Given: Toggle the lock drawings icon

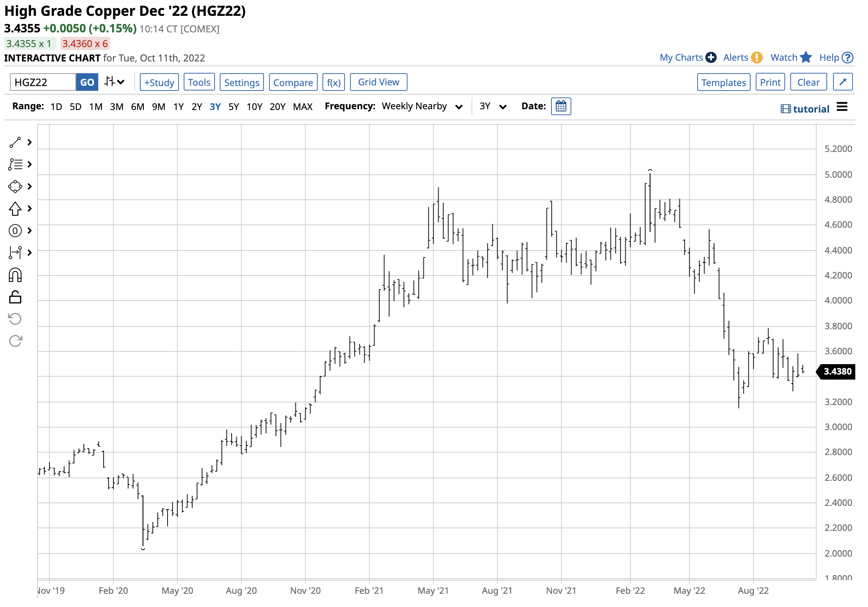Looking at the screenshot, I should [15, 297].
